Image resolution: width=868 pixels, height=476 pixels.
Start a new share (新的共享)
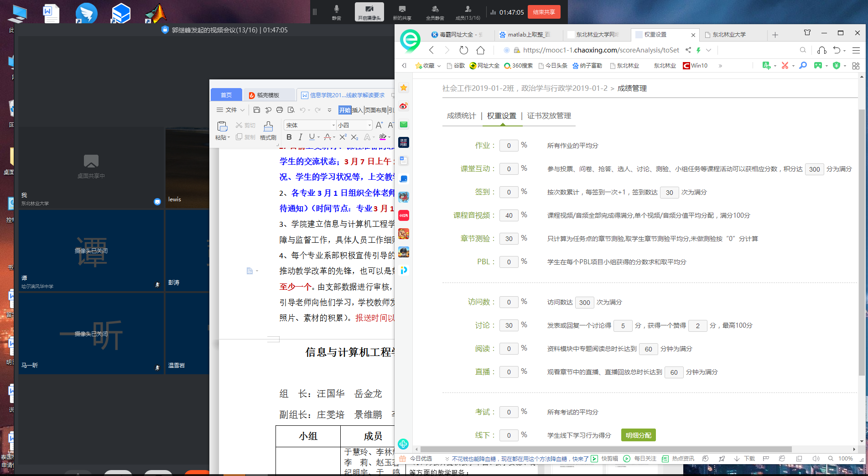(402, 12)
